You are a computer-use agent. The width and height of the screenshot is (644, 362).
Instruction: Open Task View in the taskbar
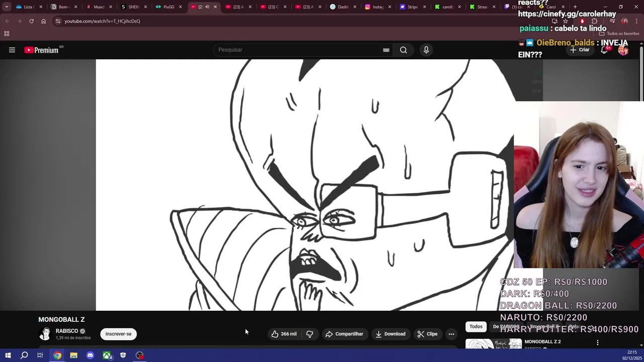tap(40, 355)
